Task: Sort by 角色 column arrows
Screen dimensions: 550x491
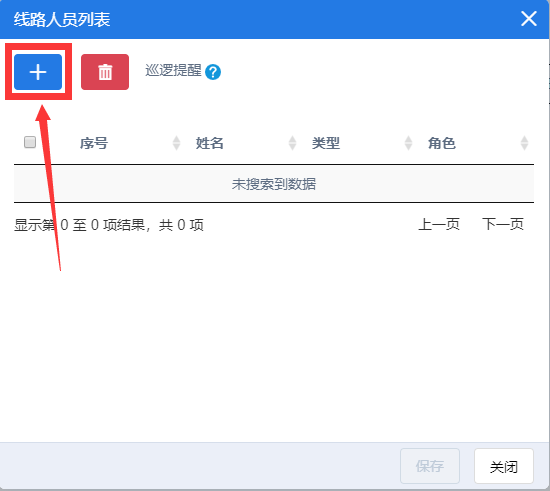Action: (524, 143)
